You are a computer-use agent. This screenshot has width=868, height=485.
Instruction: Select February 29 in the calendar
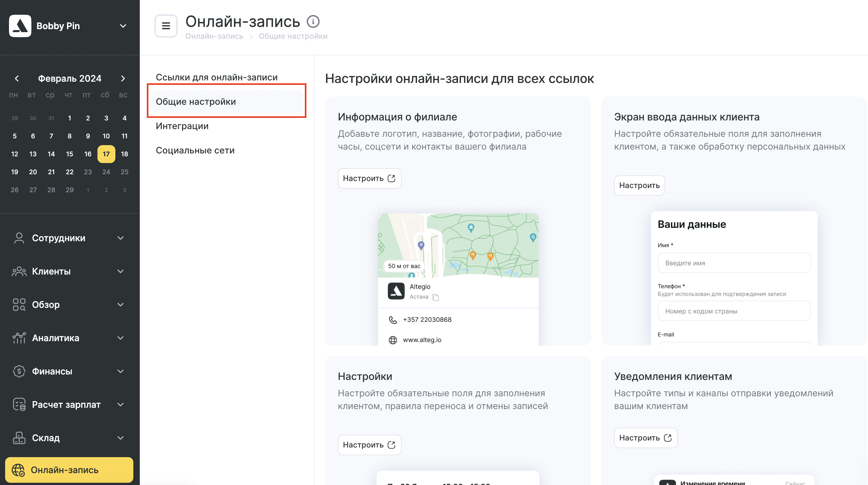pos(70,190)
